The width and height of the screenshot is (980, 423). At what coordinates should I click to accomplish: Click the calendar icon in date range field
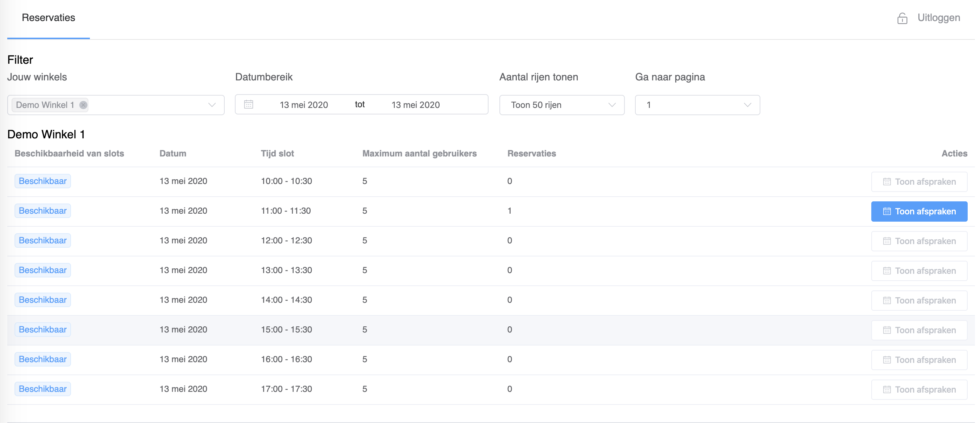[248, 105]
